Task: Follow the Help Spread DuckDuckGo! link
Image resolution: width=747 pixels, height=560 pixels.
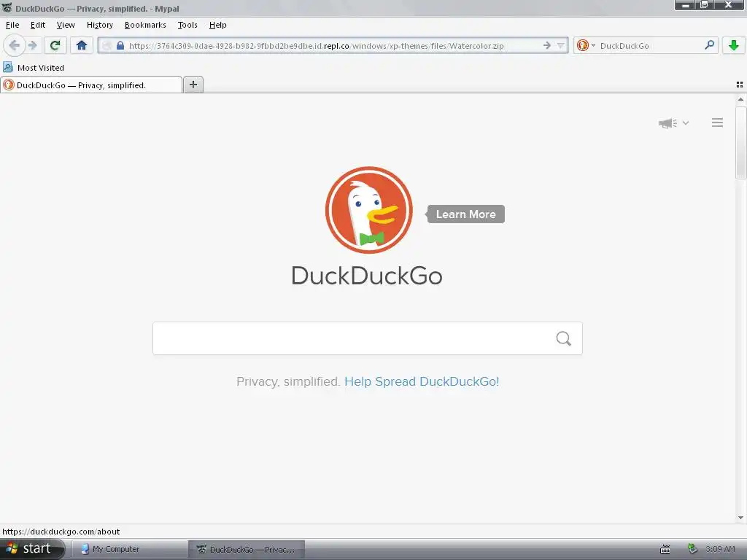Action: coord(422,381)
